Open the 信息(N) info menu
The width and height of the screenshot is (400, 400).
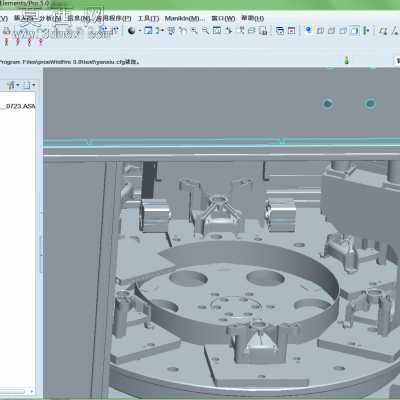79,18
